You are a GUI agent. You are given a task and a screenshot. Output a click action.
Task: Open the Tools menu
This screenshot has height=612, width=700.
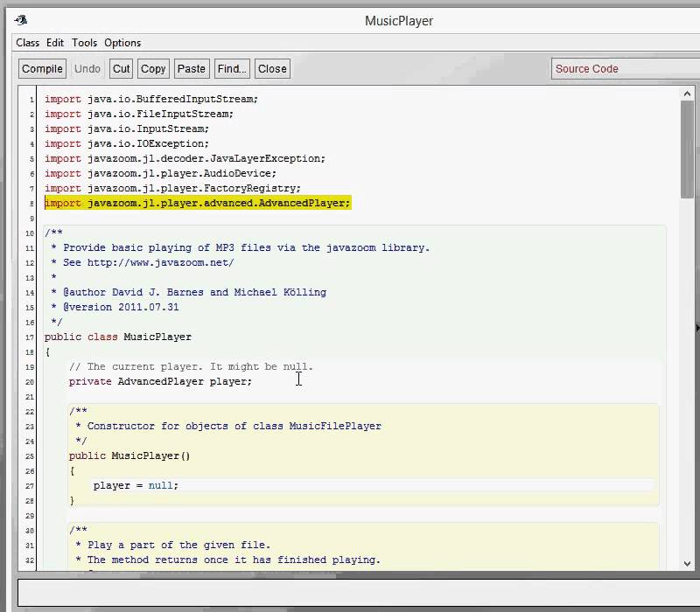[x=84, y=43]
